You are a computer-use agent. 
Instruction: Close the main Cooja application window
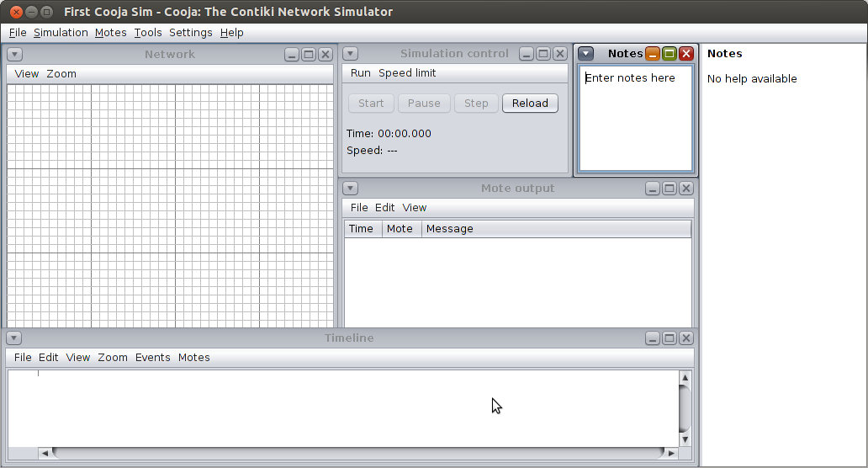[x=17, y=12]
